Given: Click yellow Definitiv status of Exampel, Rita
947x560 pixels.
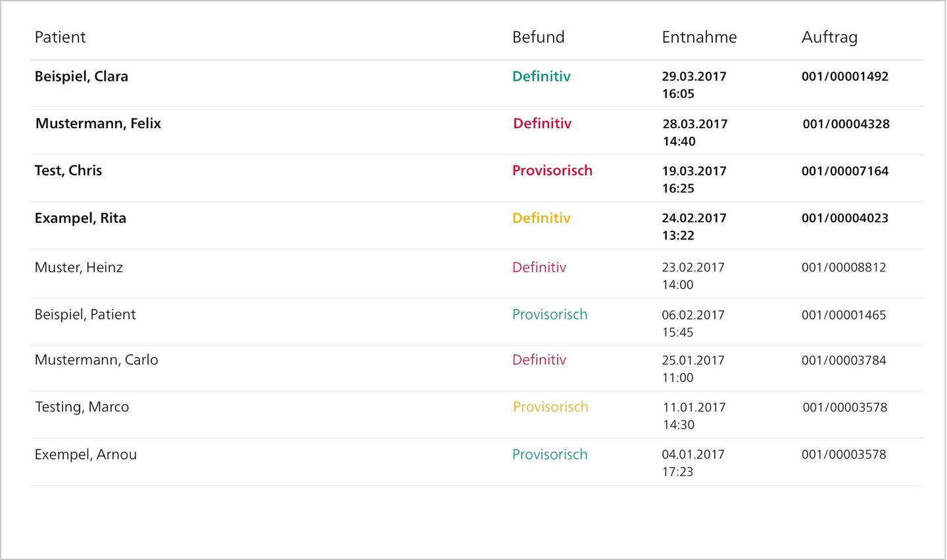Looking at the screenshot, I should pyautogui.click(x=541, y=218).
